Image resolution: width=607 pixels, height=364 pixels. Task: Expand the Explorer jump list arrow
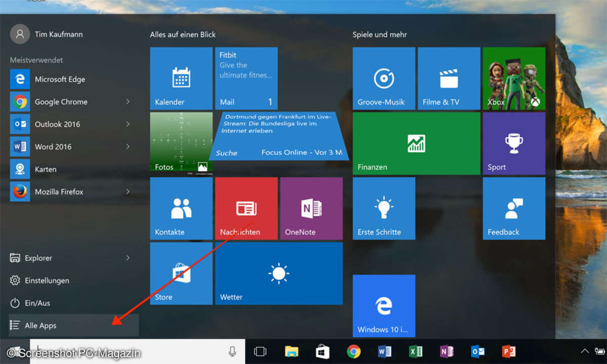(128, 258)
